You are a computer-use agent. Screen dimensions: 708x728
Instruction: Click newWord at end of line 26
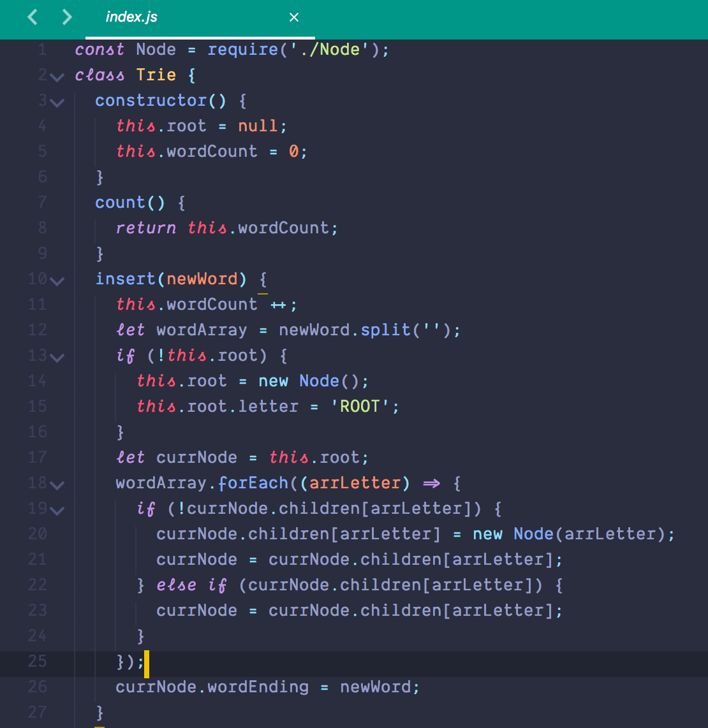[x=376, y=687]
